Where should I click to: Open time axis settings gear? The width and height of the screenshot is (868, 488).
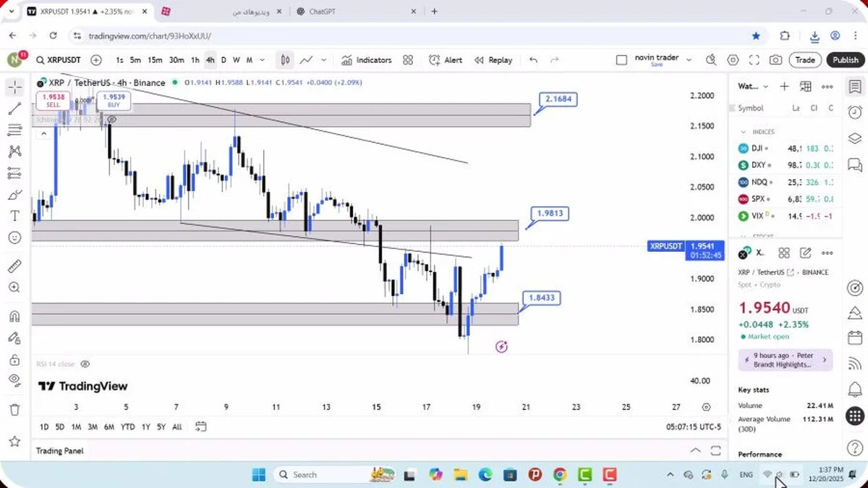tap(706, 408)
